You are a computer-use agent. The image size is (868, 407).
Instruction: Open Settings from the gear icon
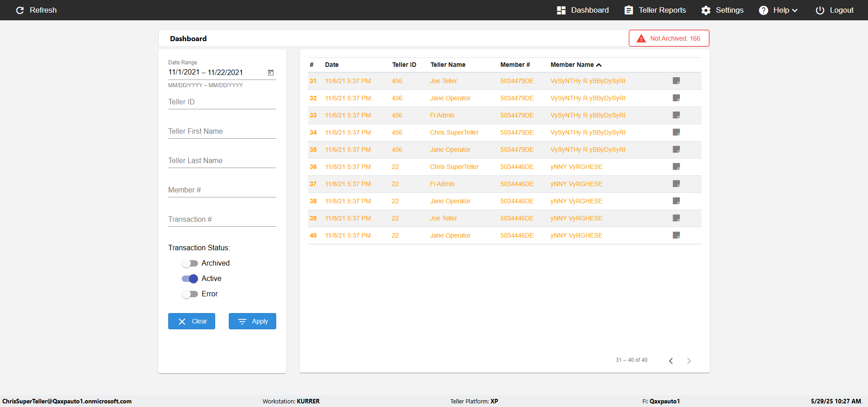click(x=706, y=10)
